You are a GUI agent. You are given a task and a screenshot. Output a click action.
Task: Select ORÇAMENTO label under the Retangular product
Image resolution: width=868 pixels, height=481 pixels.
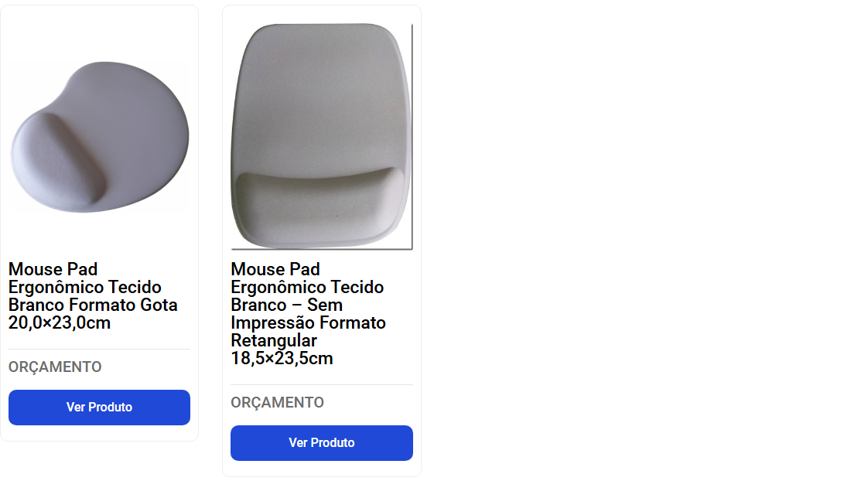(x=277, y=402)
